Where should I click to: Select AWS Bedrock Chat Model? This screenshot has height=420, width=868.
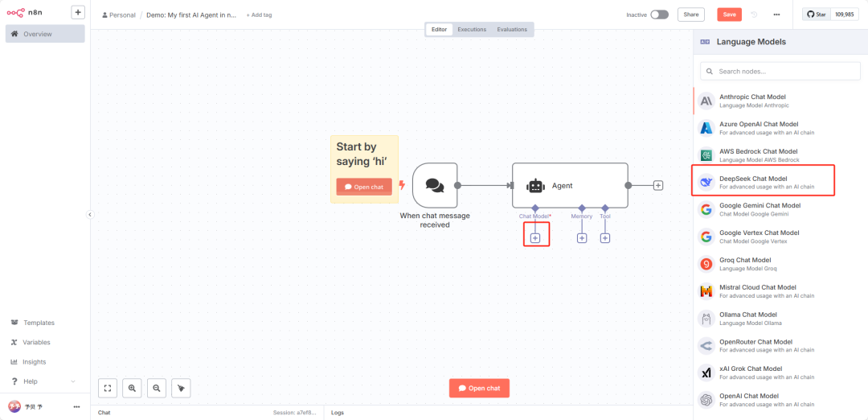point(780,155)
